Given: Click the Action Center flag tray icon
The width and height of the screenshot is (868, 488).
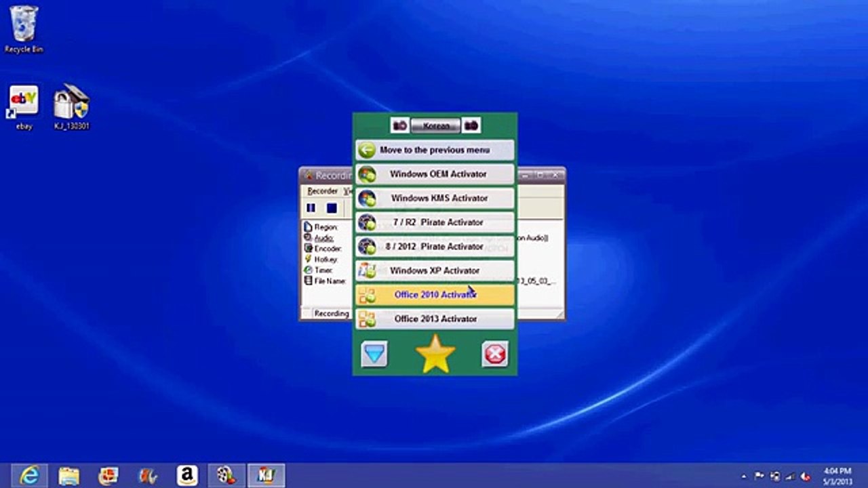Looking at the screenshot, I should (x=759, y=476).
